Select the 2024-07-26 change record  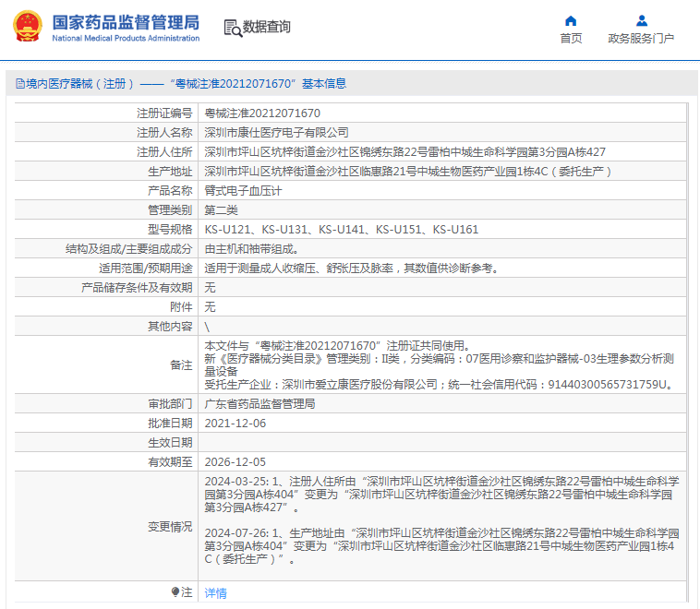[442, 546]
